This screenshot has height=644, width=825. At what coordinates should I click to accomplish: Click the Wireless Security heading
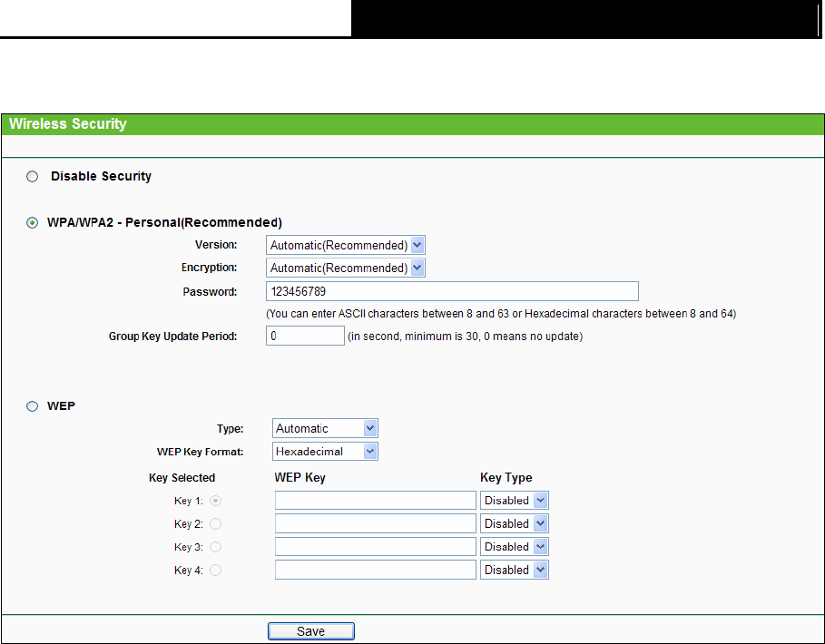[x=68, y=124]
